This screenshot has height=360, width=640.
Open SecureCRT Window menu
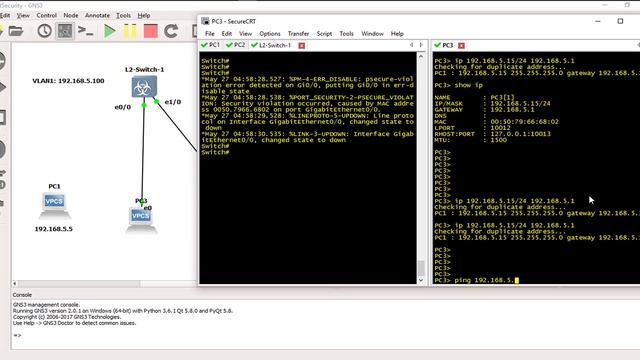[x=372, y=33]
